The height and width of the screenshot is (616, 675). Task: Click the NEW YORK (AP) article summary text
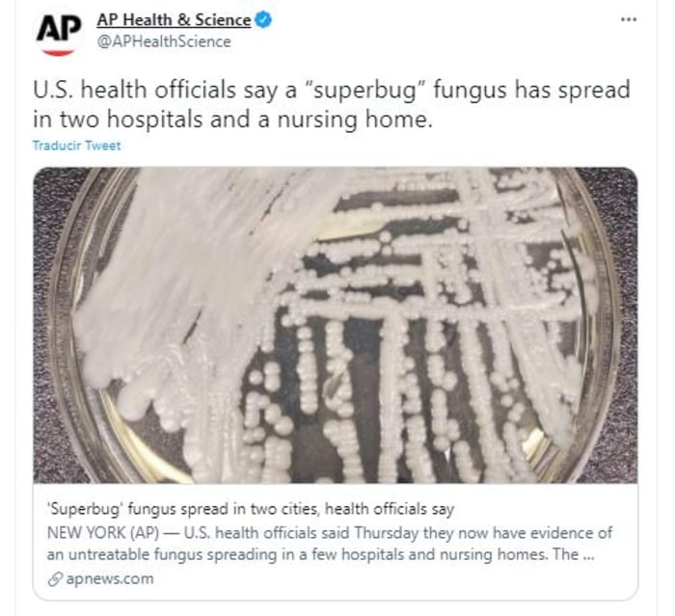pos(330,544)
